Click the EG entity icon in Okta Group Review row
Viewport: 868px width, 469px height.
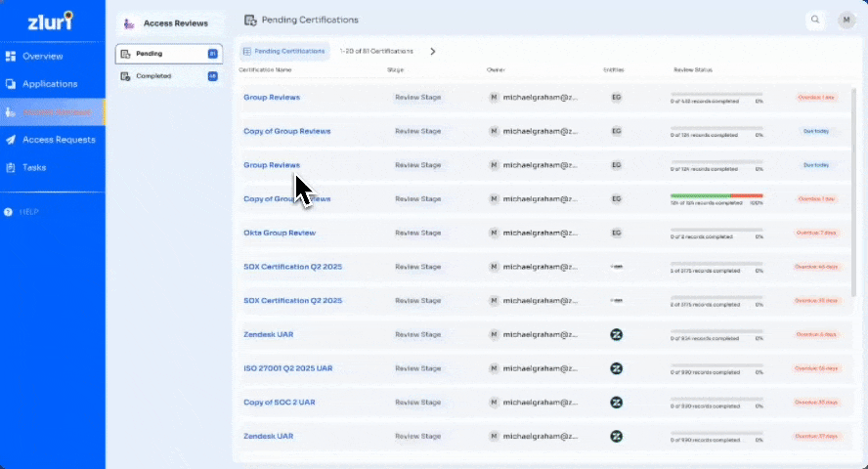[x=616, y=233]
